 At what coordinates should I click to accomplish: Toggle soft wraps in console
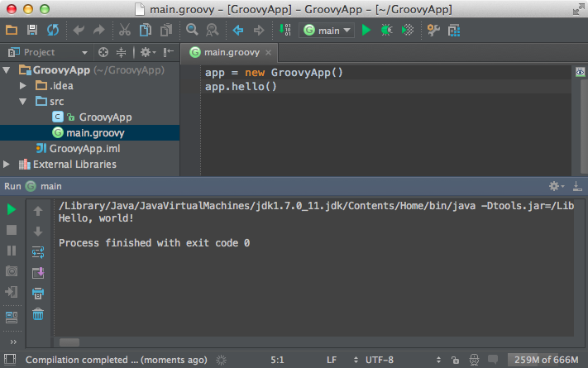click(38, 252)
